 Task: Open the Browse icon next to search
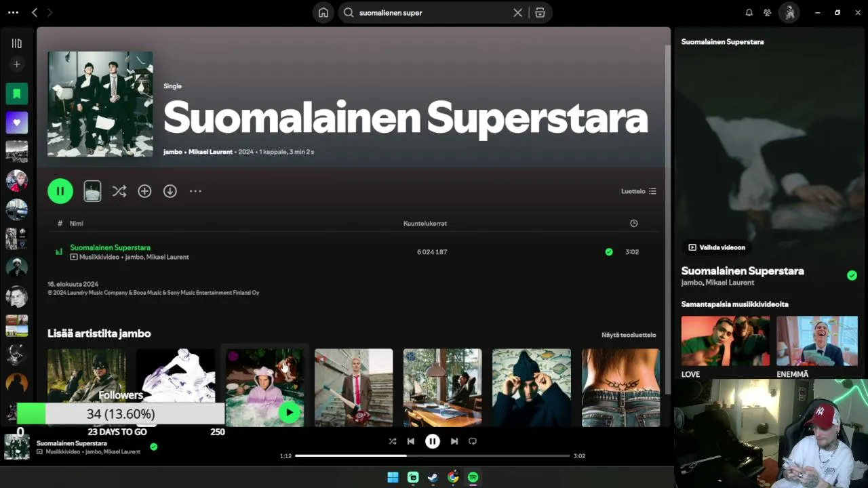[540, 12]
